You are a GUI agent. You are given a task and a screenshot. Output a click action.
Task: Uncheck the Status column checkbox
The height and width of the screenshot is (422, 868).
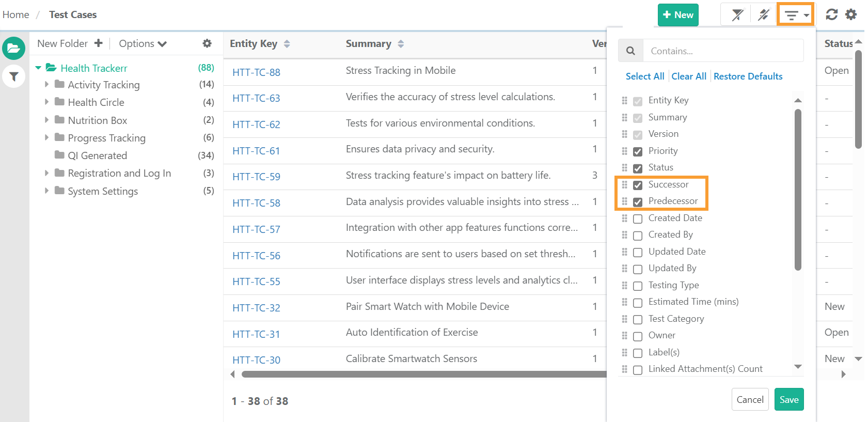point(638,168)
